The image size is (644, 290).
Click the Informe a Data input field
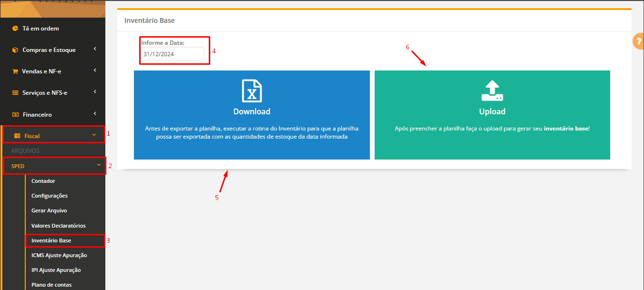click(x=172, y=54)
